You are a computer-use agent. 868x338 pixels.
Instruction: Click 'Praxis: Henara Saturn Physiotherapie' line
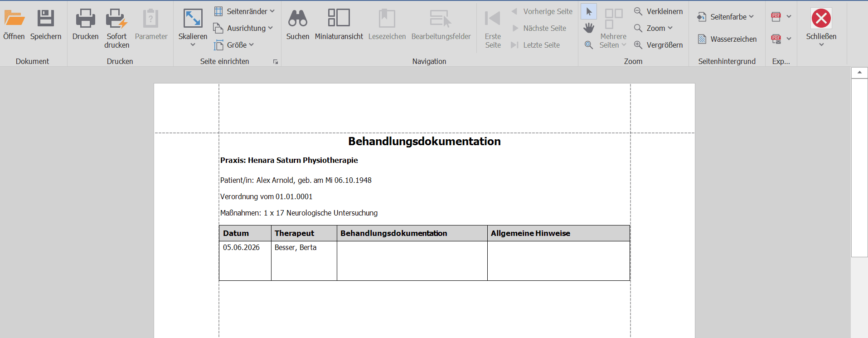289,160
